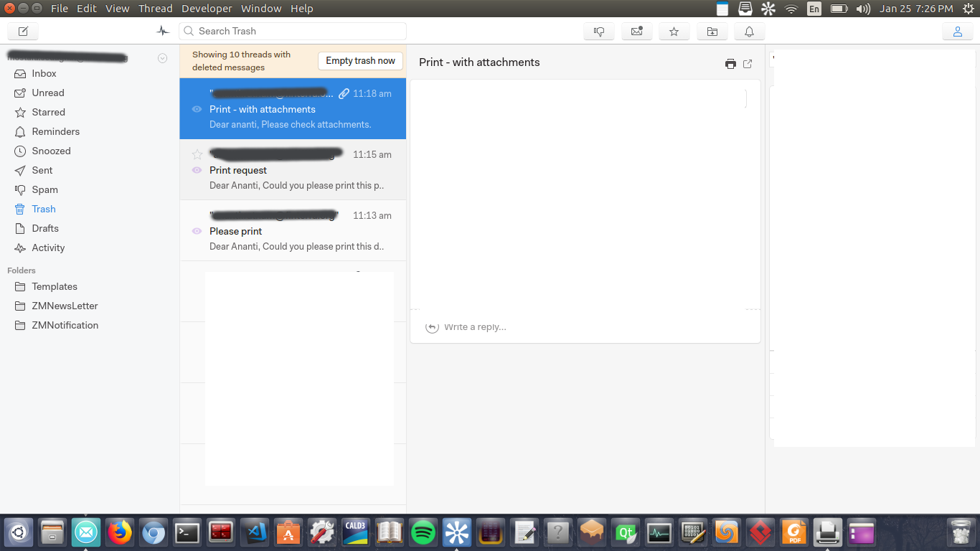Screen dimensions: 980x551
Task: Mark the selected thread as unread
Action: (637, 31)
